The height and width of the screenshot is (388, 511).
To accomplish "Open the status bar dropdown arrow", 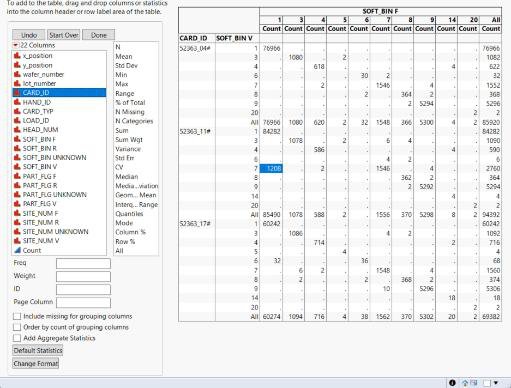I will click(496, 383).
